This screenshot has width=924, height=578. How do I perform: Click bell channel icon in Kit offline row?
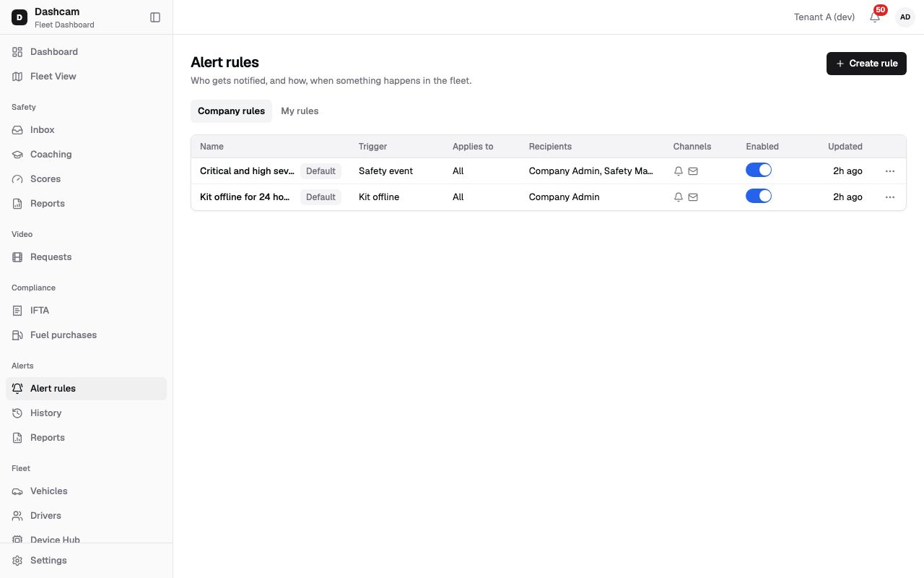(x=678, y=197)
